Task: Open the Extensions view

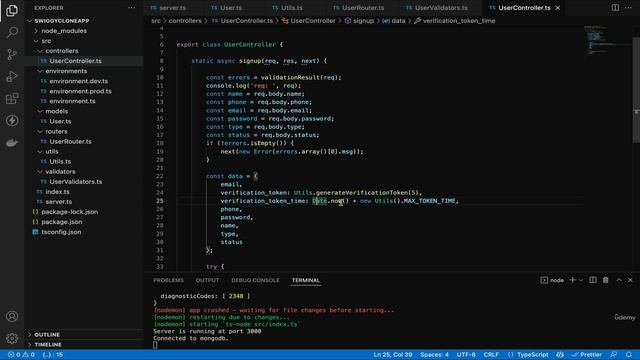Action: pyautogui.click(x=12, y=98)
